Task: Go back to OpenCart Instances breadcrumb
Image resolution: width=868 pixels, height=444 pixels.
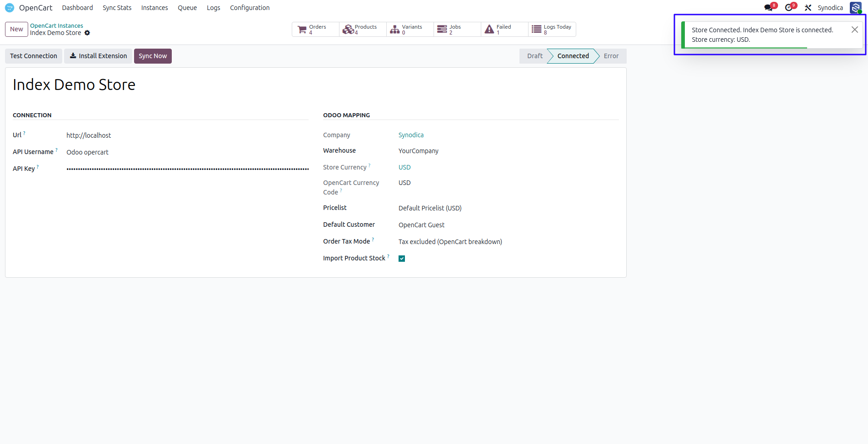Action: 56,26
